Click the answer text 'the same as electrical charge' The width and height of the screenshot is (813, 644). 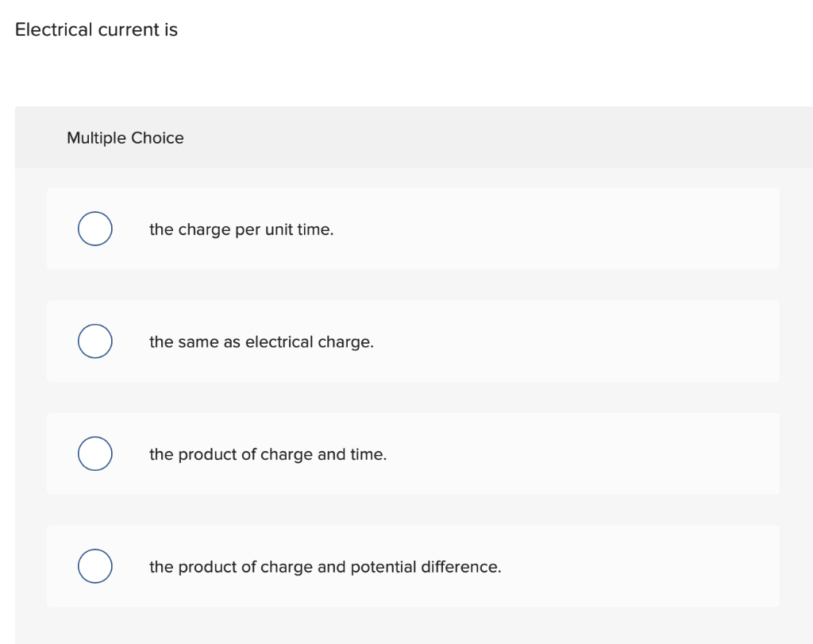(x=262, y=341)
